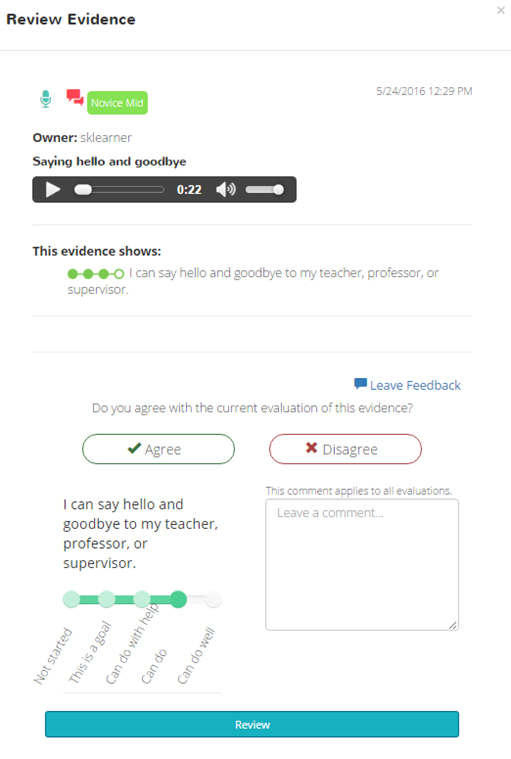This screenshot has height=759, width=511.
Task: Open the Leave Feedback link
Action: [x=415, y=385]
